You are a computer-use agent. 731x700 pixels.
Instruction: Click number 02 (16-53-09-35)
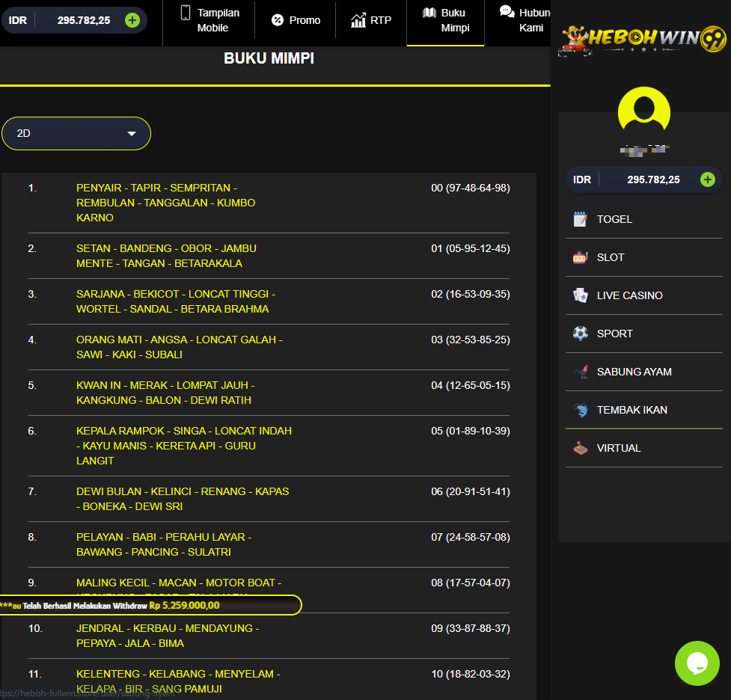click(x=471, y=294)
